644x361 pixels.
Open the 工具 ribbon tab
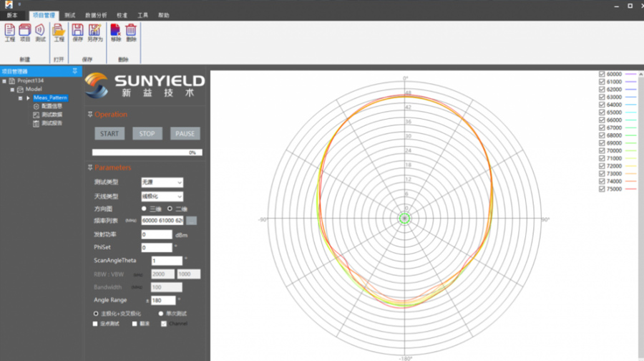(143, 14)
